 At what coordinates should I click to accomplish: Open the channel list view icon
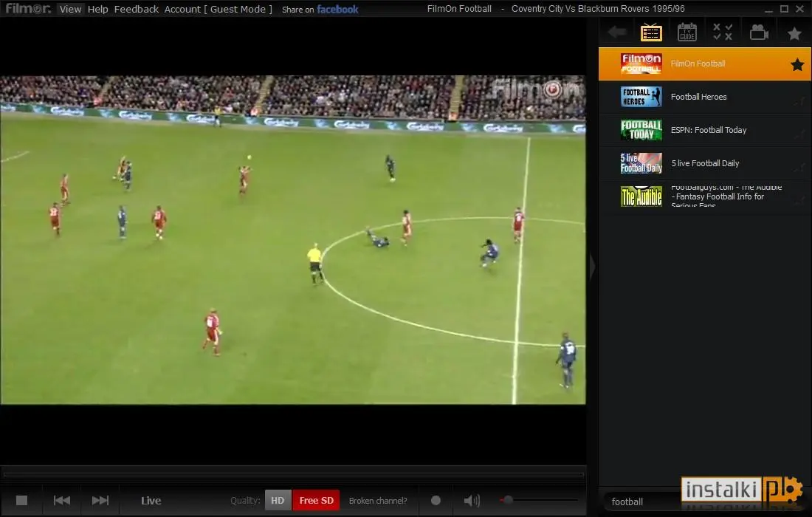651,32
